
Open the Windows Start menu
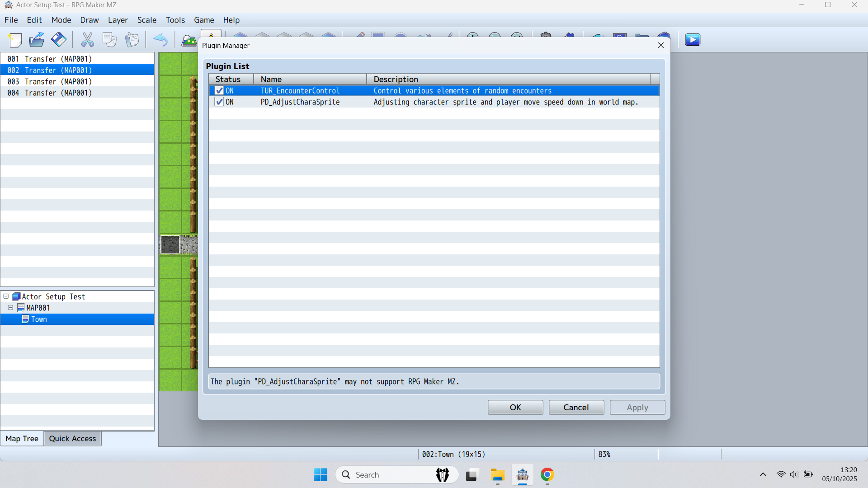321,475
